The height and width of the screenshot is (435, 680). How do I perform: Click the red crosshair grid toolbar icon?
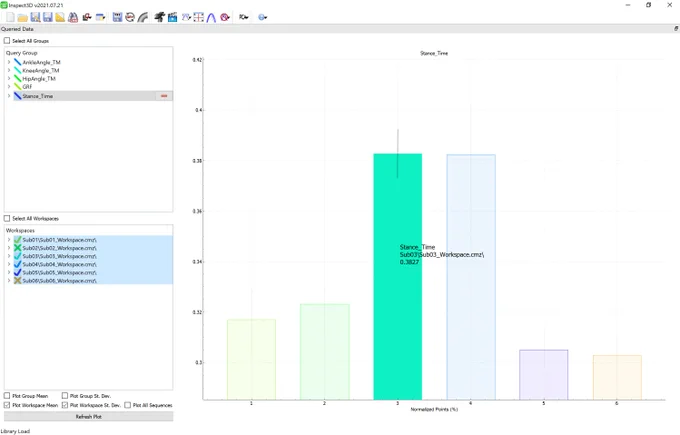[199, 17]
